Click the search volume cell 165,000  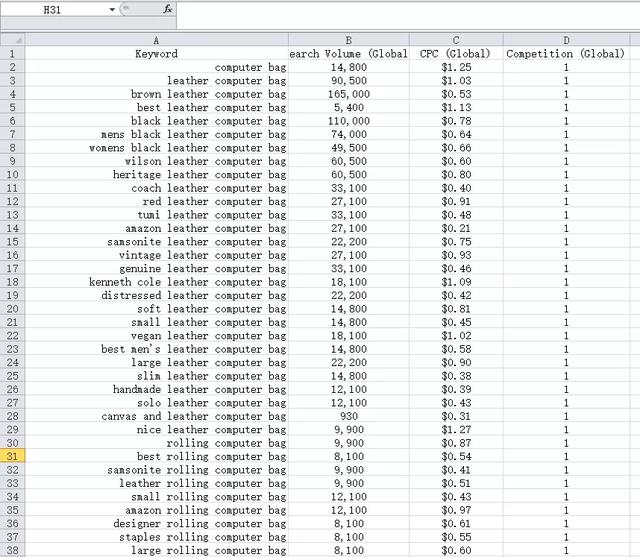(x=349, y=94)
